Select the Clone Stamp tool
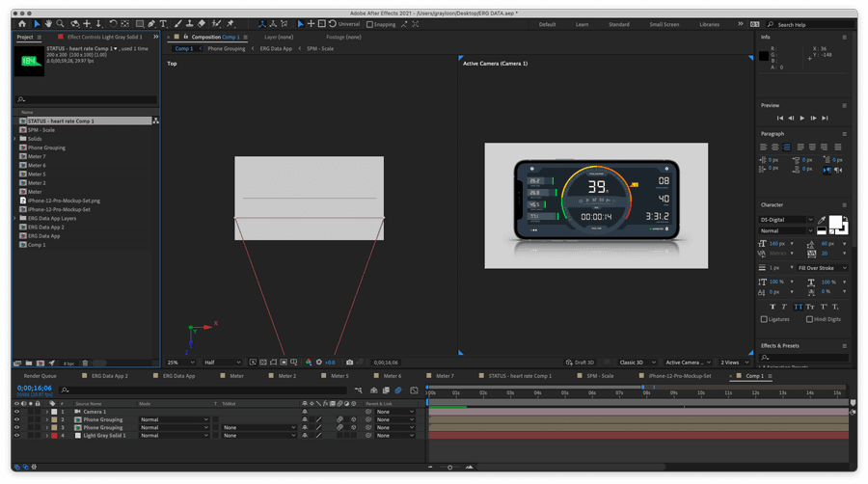The width and height of the screenshot is (868, 484). 189,24
